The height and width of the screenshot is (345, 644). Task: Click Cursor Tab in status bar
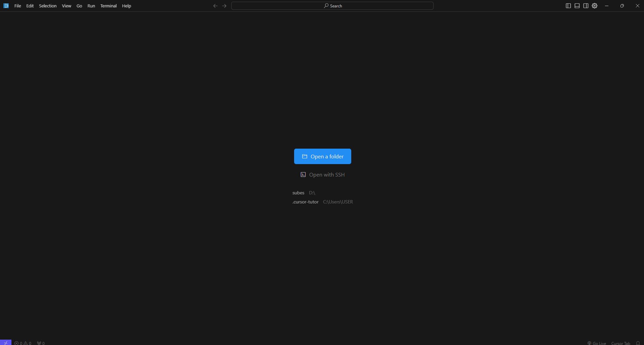coord(620,343)
